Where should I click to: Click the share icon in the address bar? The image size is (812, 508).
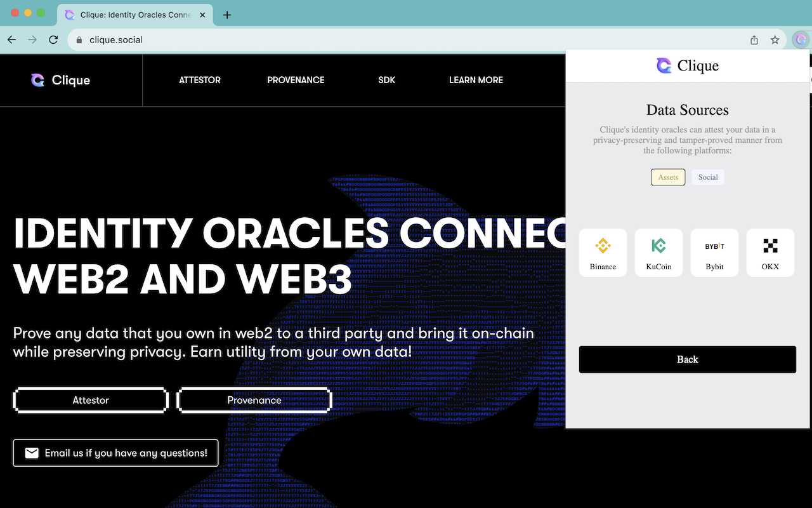point(754,39)
